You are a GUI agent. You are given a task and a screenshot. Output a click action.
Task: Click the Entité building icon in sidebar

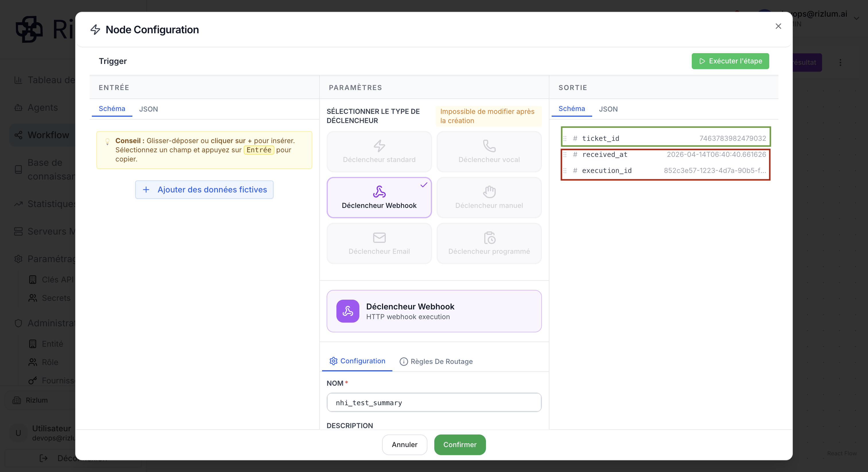[x=33, y=344]
